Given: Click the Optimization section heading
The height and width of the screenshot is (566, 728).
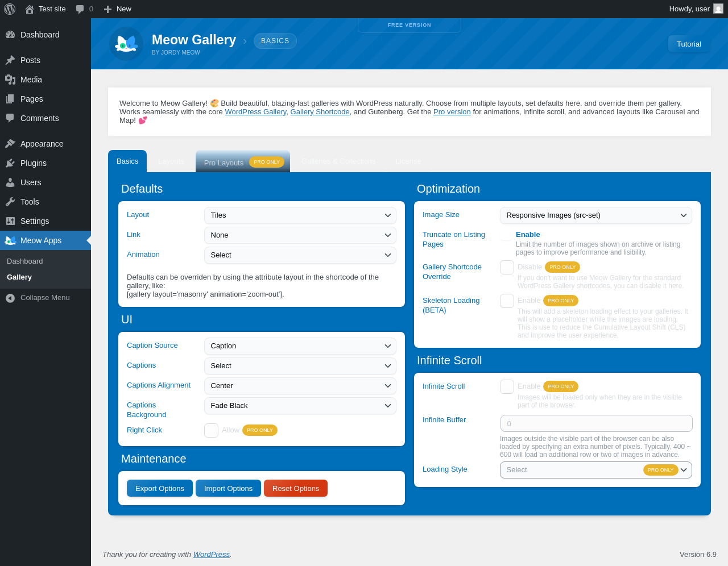Looking at the screenshot, I should (448, 189).
